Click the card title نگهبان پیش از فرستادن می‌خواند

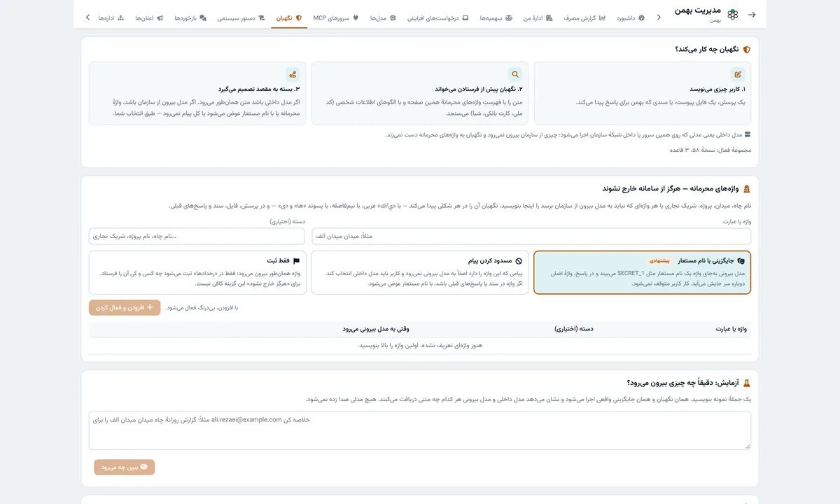pos(479,89)
